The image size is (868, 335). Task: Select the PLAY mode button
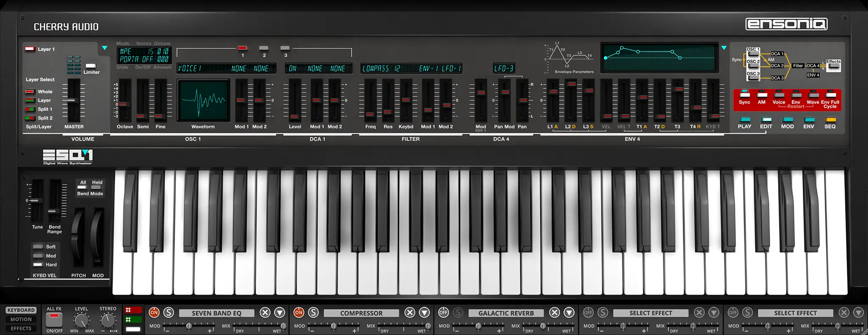[745, 120]
